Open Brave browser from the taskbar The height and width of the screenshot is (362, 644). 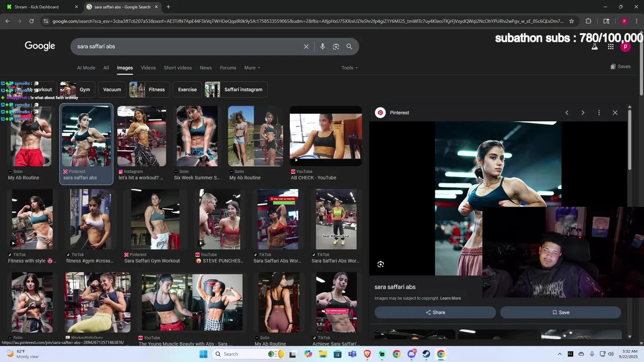click(x=367, y=354)
